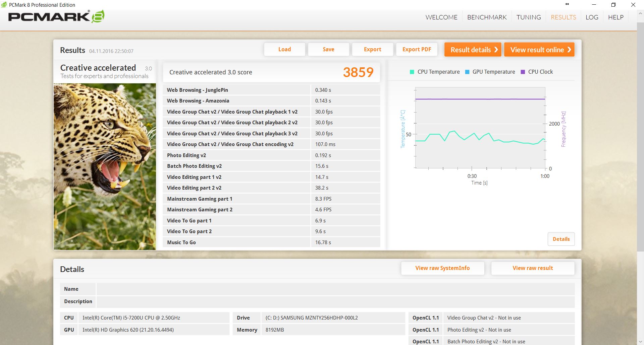Click the Name input field
Screen dimensions: 644x345
pyautogui.click(x=335, y=289)
